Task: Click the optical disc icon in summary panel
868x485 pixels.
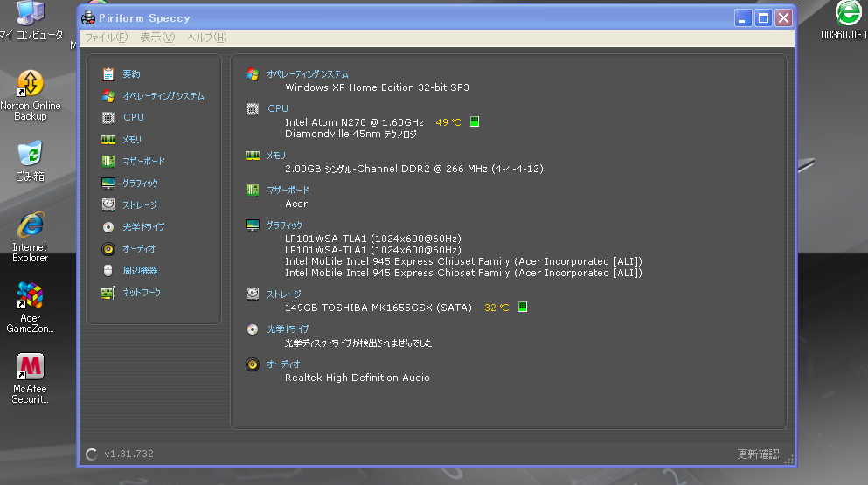Action: (x=253, y=329)
